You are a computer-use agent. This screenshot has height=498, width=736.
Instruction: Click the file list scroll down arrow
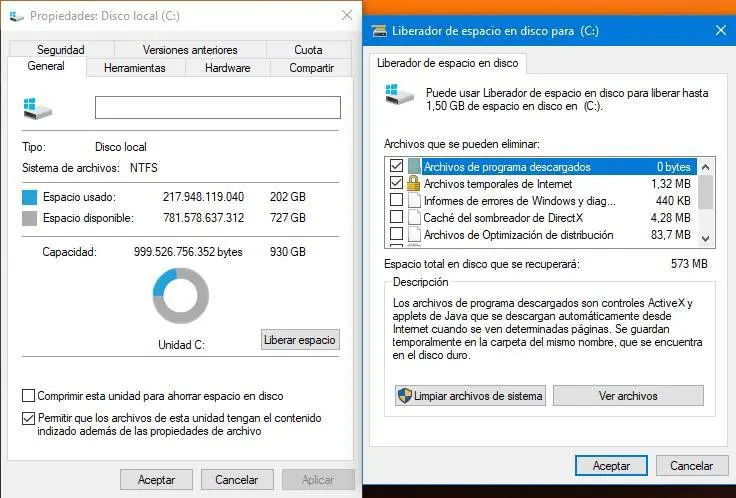coord(705,238)
